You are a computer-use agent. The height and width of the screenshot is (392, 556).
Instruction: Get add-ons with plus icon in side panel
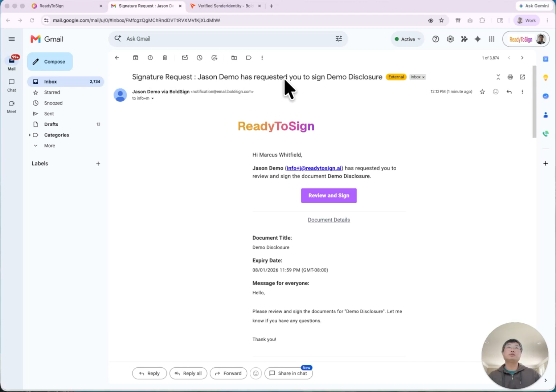click(x=545, y=163)
